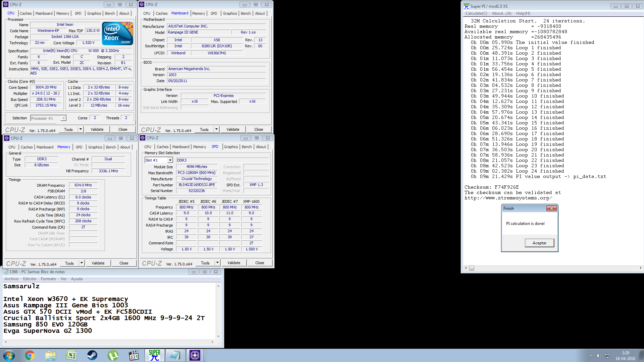This screenshot has width=644, height=362.
Task: Click Validate in CPU-Z CPU window
Action: coord(97,129)
